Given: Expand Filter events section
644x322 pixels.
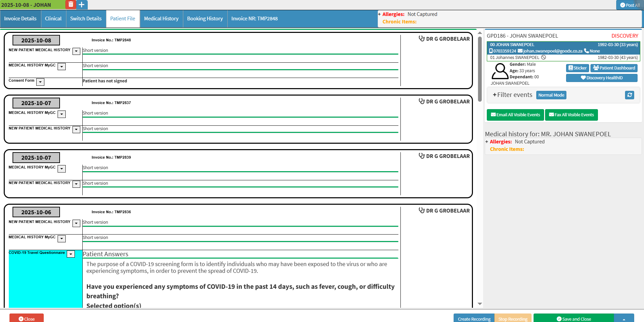Looking at the screenshot, I should coord(512,95).
